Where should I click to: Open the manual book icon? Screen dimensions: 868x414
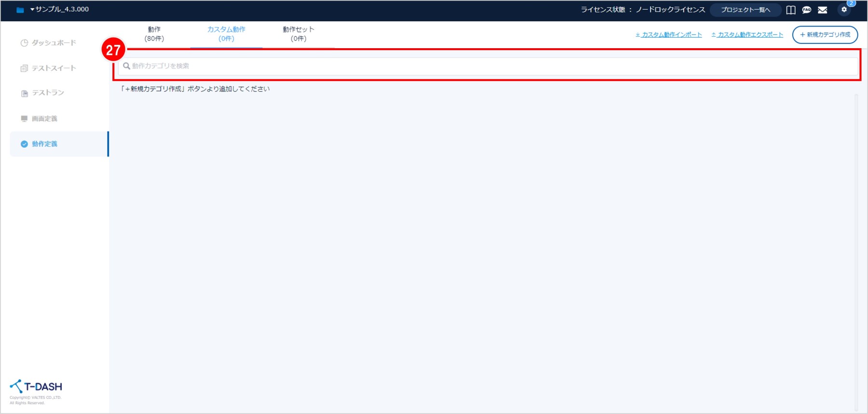point(791,10)
